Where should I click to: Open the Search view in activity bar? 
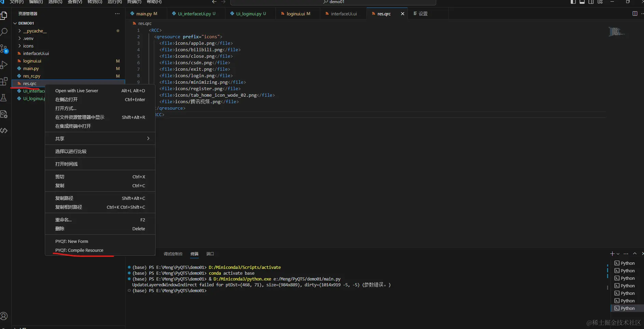click(x=4, y=32)
